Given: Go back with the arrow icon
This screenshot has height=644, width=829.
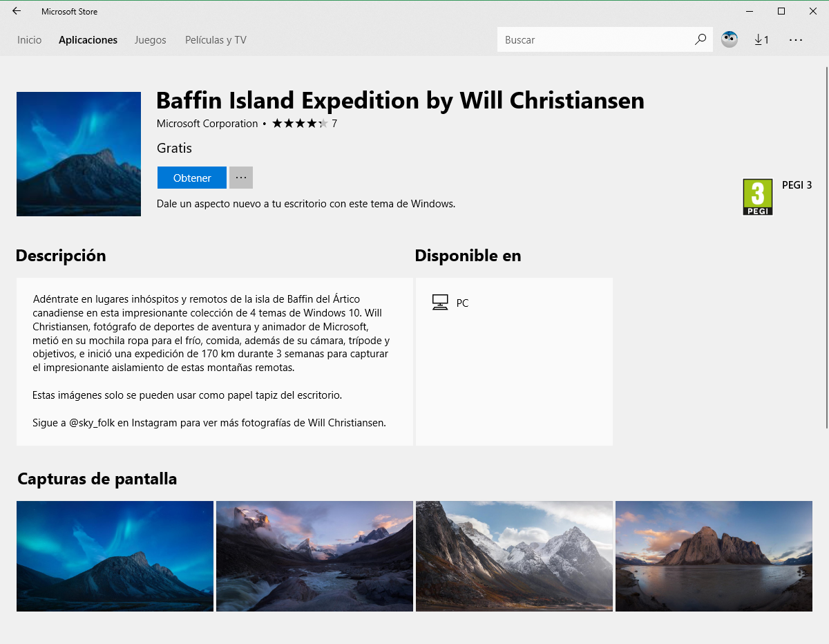Looking at the screenshot, I should click(17, 11).
